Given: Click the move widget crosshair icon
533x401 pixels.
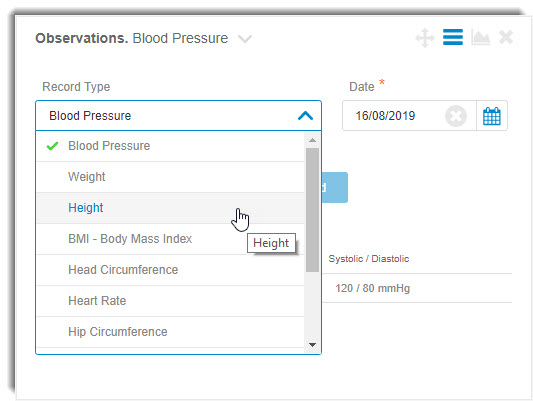Looking at the screenshot, I should [x=425, y=38].
